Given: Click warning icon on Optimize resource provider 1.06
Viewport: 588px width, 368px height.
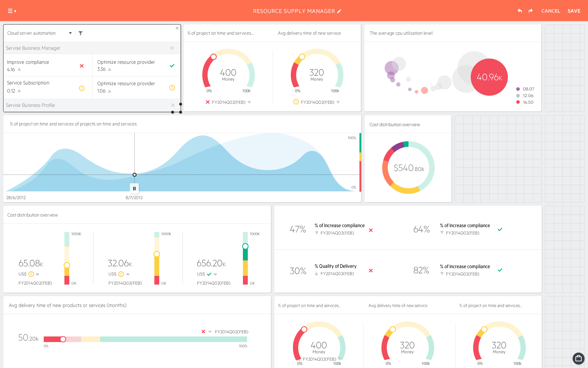Looking at the screenshot, I should [172, 88].
